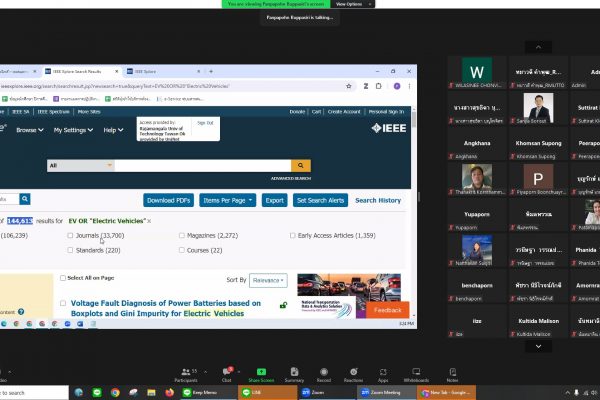The image size is (600, 400).
Task: Open the Zoom Participants panel
Action: click(186, 375)
